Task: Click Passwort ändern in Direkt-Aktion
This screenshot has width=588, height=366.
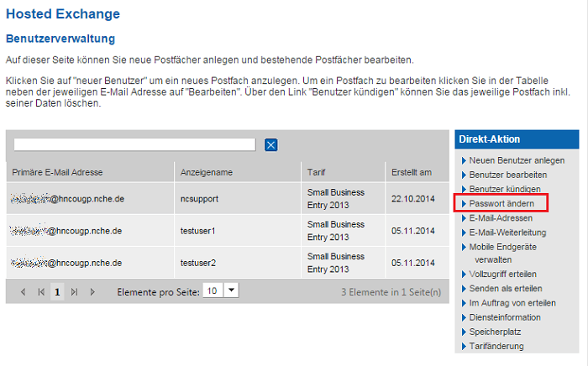Action: pos(501,203)
